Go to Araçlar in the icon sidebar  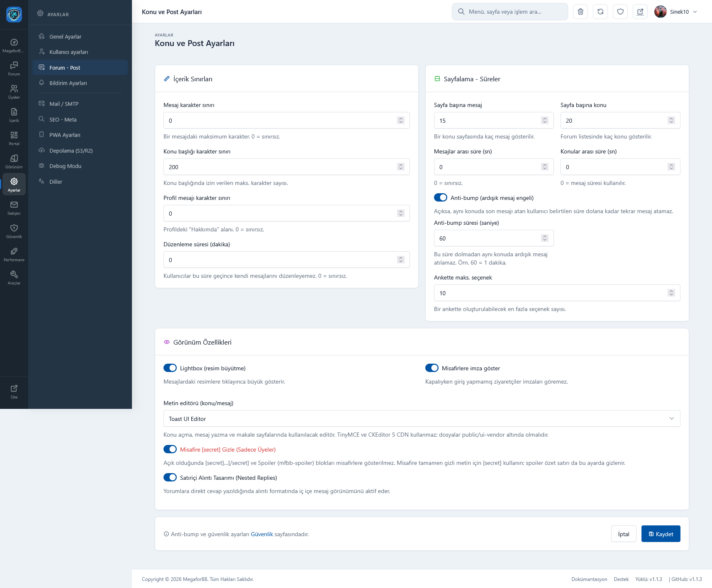pos(14,277)
